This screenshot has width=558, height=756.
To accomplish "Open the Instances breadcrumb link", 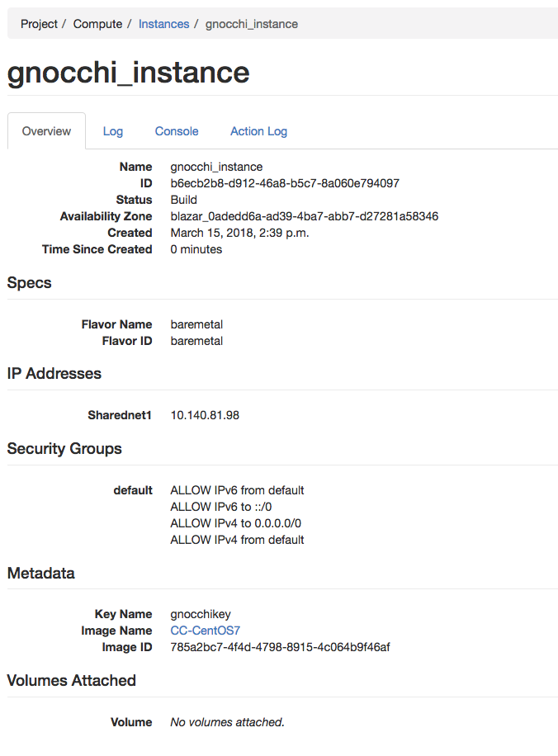I will [x=163, y=24].
